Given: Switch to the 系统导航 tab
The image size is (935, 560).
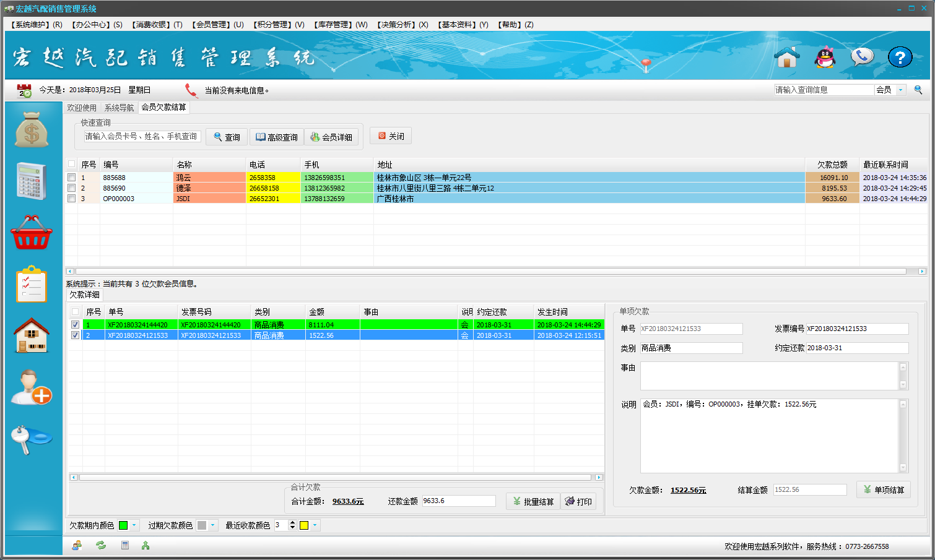Looking at the screenshot, I should (x=119, y=108).
